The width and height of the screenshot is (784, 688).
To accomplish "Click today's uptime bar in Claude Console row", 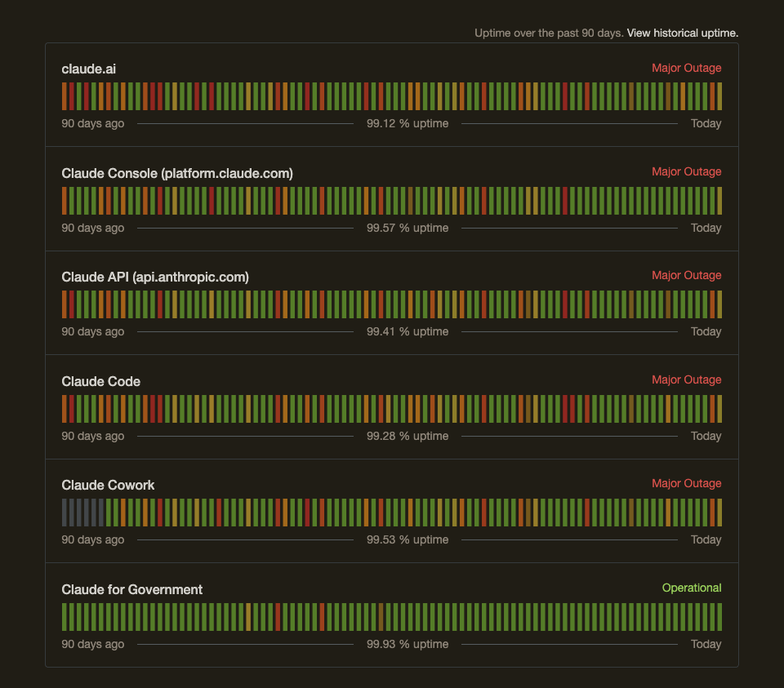I will click(x=719, y=201).
